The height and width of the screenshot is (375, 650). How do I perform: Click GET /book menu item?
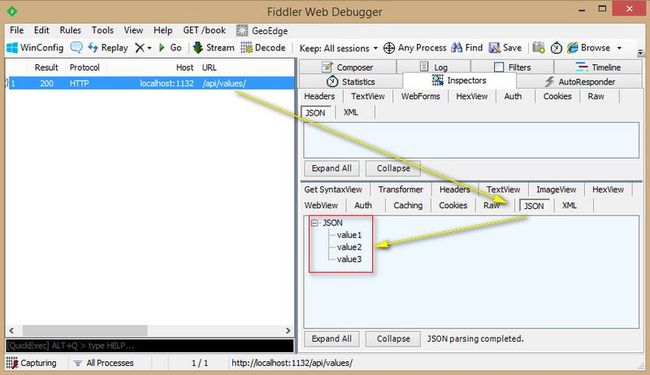204,30
